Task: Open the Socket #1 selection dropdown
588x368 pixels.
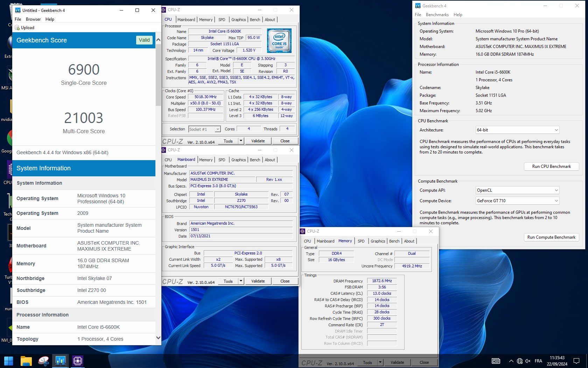Action: click(204, 129)
